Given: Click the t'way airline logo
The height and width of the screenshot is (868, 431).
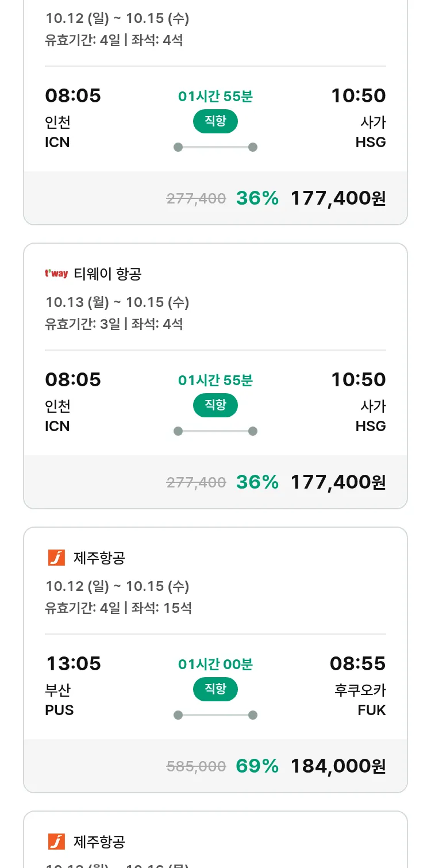Looking at the screenshot, I should [x=56, y=274].
